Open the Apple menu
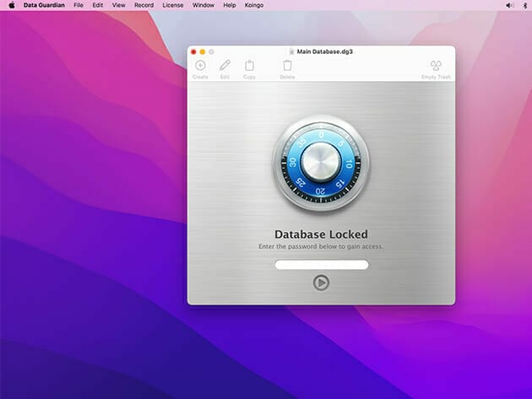 click(12, 5)
